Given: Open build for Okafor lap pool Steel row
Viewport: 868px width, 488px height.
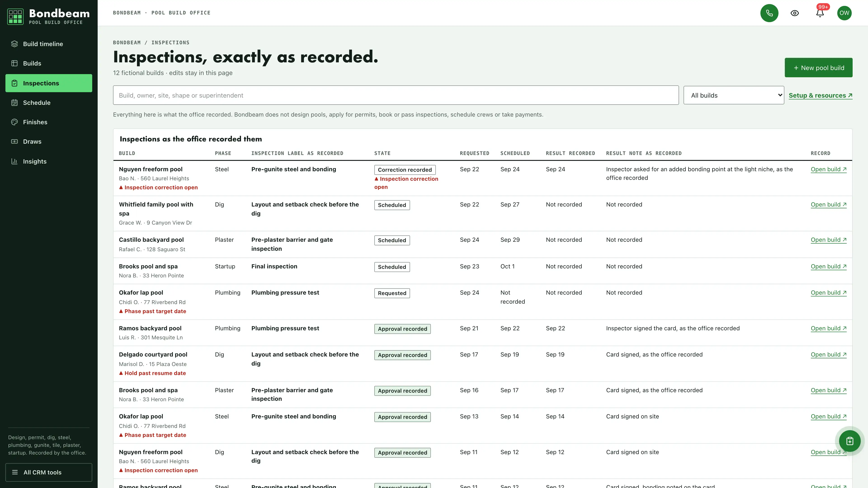Looking at the screenshot, I should [829, 416].
